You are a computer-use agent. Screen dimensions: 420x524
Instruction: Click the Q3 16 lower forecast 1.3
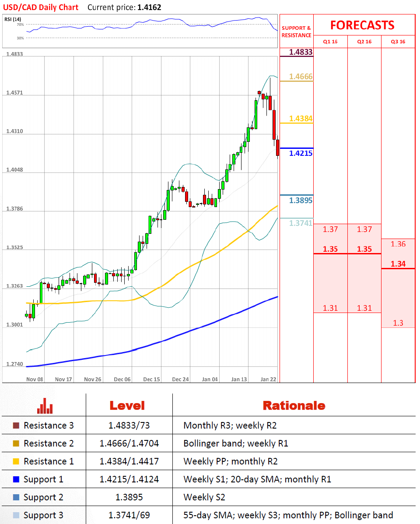398,323
